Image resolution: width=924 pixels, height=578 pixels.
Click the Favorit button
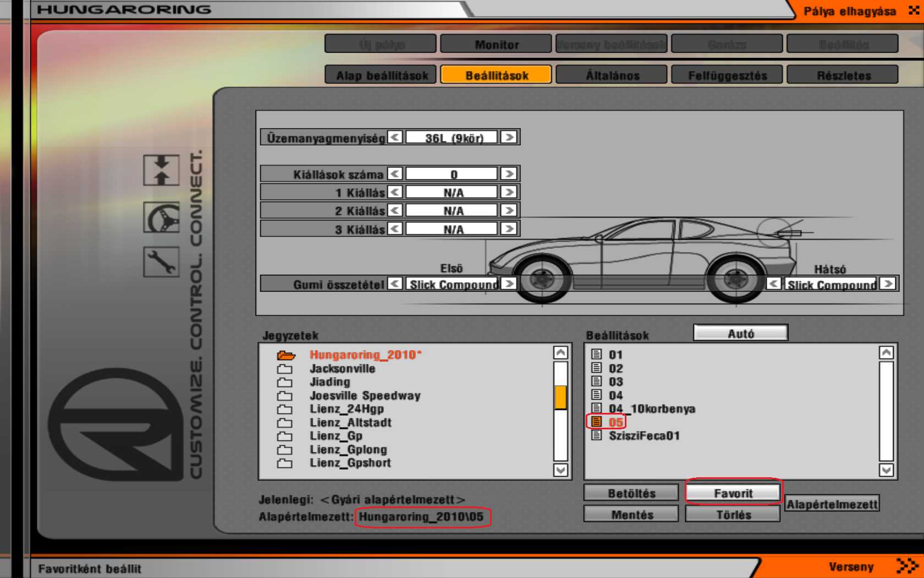pyautogui.click(x=733, y=493)
